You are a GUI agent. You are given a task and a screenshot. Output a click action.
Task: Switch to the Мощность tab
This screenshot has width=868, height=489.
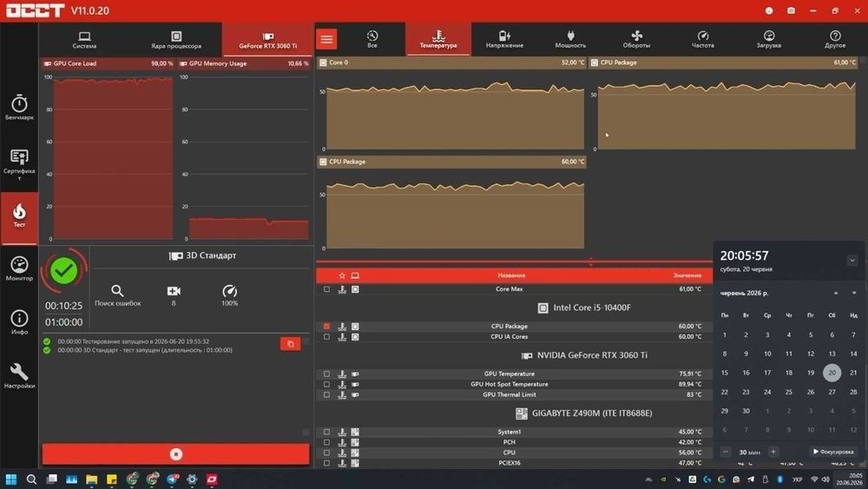point(570,39)
